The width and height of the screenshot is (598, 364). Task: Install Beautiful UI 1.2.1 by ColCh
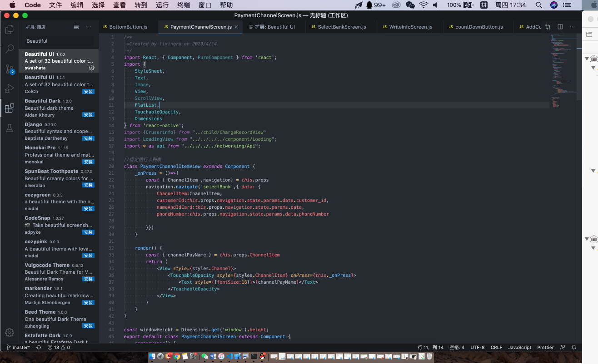coord(88,92)
